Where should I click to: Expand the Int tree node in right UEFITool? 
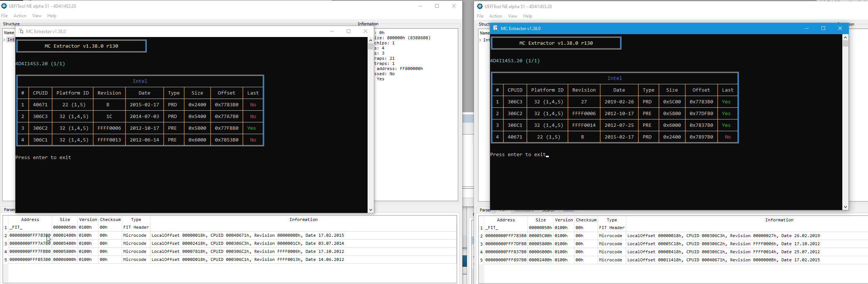480,40
